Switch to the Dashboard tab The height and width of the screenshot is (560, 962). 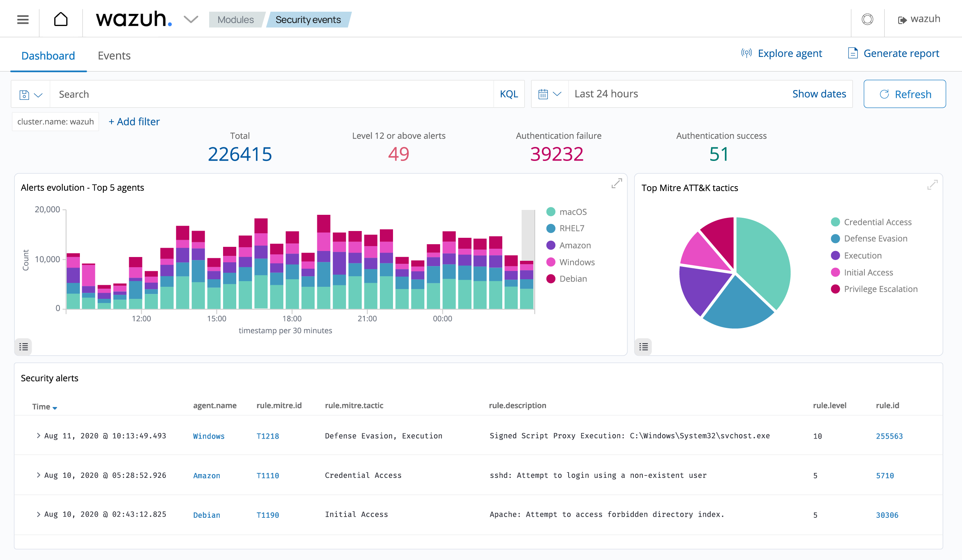[48, 56]
